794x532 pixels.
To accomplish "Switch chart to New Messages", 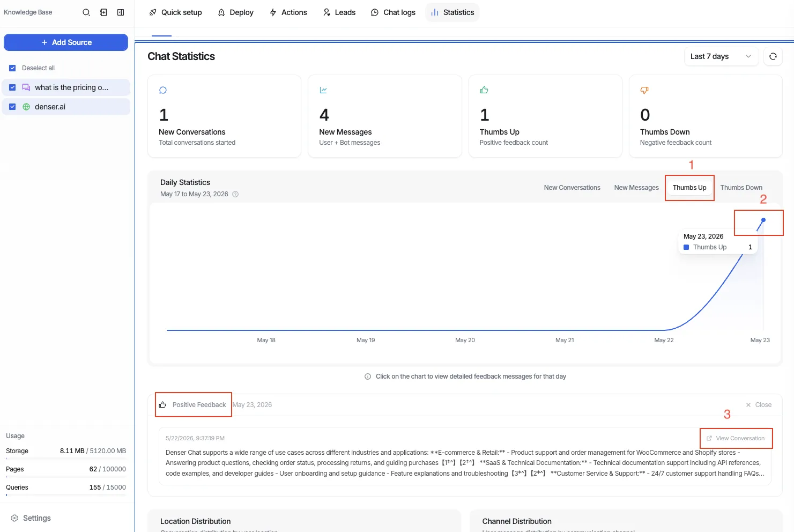I will 636,188.
